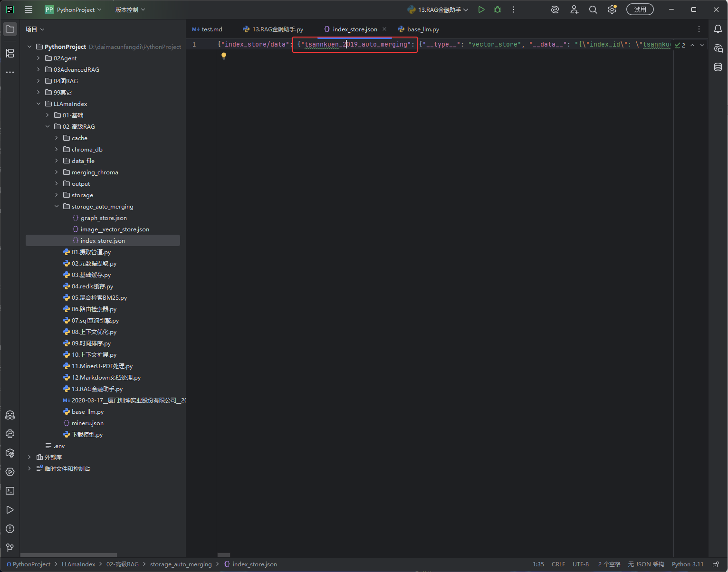728x572 pixels.
Task: Open 11.MinerU-PDF处理.py file
Action: pos(102,366)
